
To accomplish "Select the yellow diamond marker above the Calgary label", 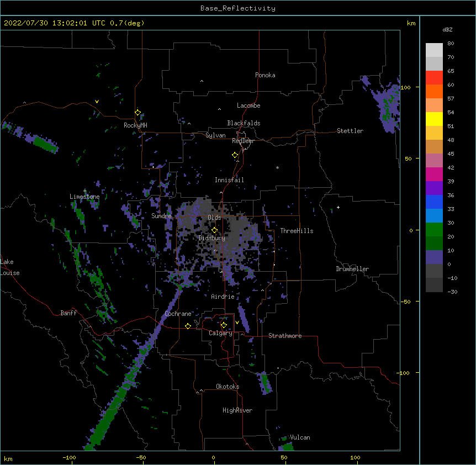I will point(224,325).
